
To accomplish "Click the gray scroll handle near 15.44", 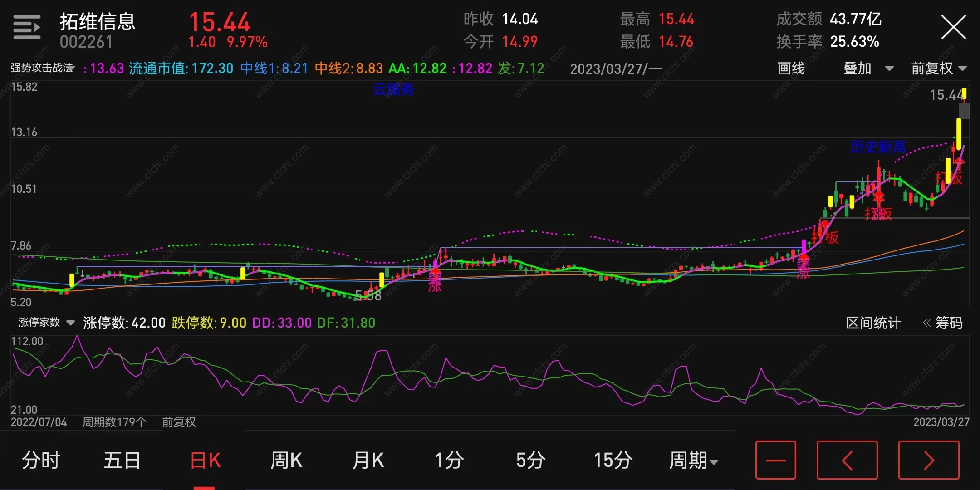I will 964,111.
